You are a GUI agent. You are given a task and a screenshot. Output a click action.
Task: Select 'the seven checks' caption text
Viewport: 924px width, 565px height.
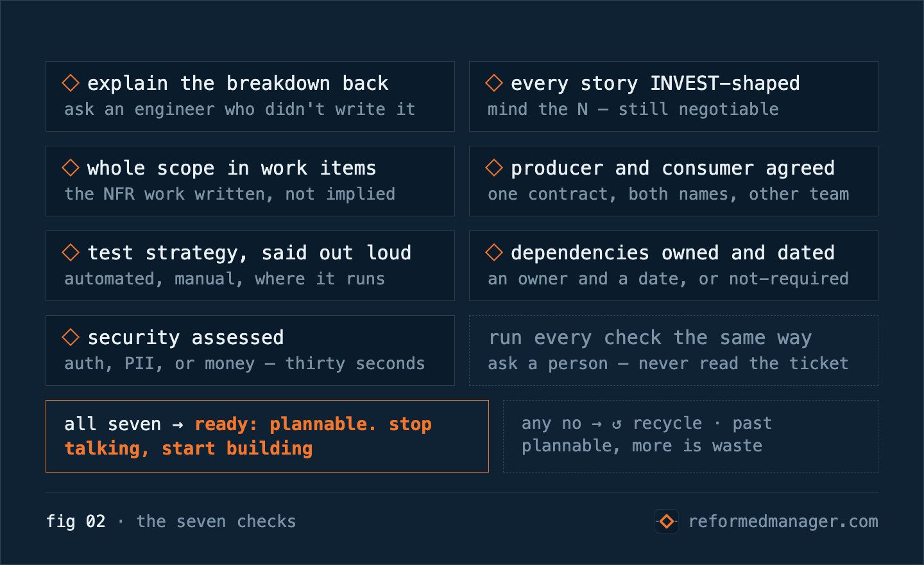coord(216,521)
